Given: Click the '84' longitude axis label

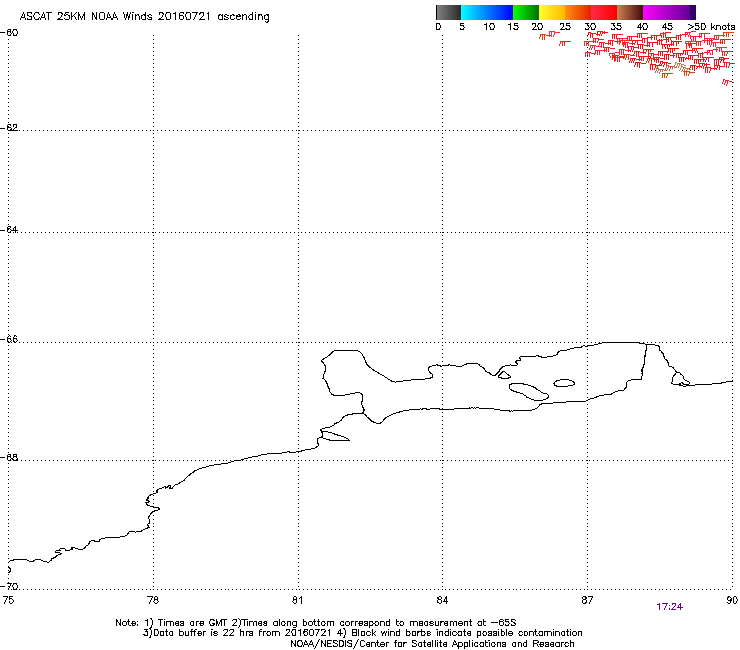Looking at the screenshot, I should [442, 600].
